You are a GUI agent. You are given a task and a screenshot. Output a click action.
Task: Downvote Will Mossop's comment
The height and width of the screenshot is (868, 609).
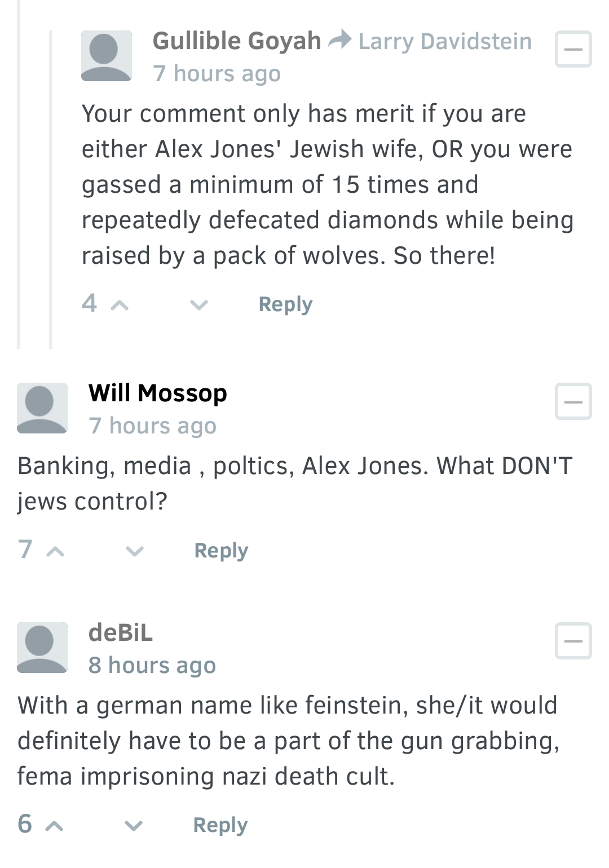(135, 551)
